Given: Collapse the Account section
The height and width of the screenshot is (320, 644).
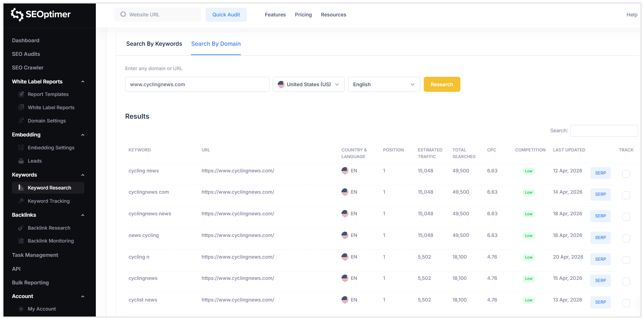Looking at the screenshot, I should pos(83,296).
